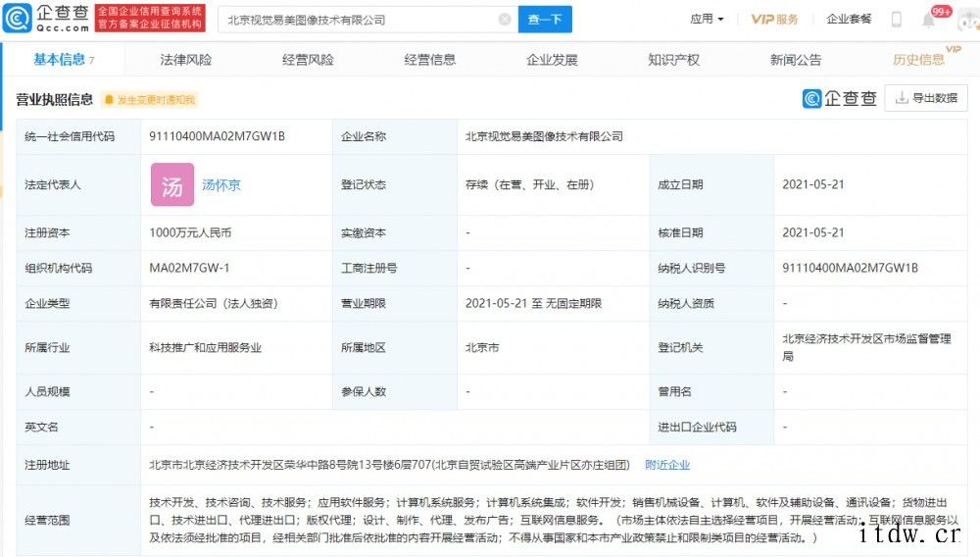Open the mobile phone icon in header
Viewport: 980px width, 557px height.
click(897, 20)
